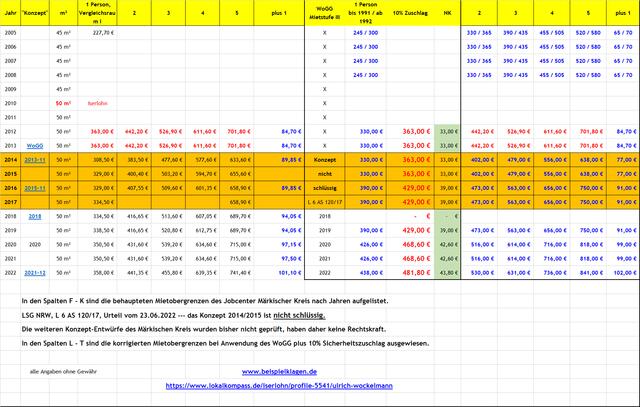
Task: Select the cell with 612,75 €
Action: coord(202,231)
